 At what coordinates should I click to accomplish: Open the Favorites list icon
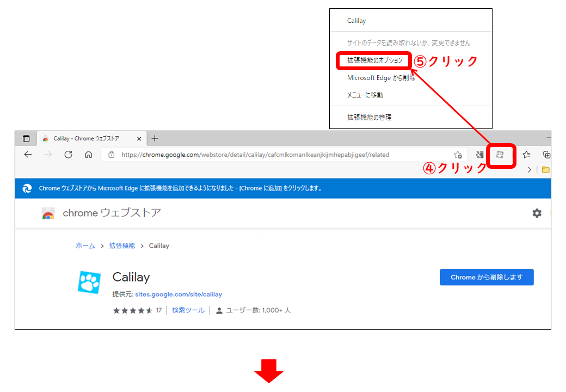tap(526, 155)
